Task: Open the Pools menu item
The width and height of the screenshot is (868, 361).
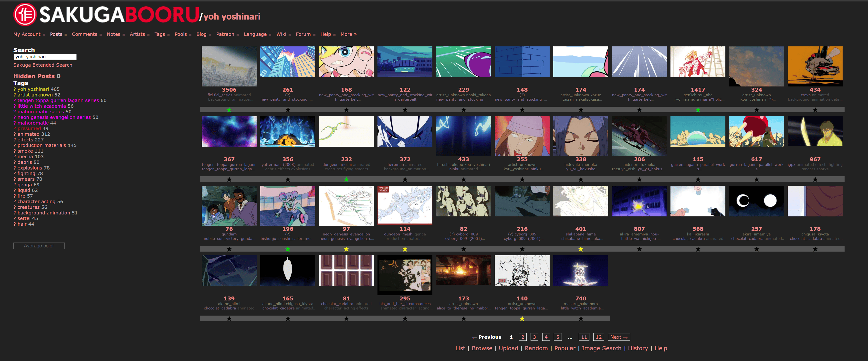Action: [x=180, y=34]
